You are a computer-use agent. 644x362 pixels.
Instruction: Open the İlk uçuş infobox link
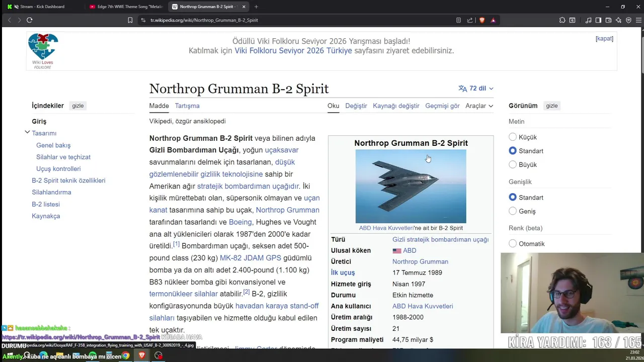(x=343, y=273)
